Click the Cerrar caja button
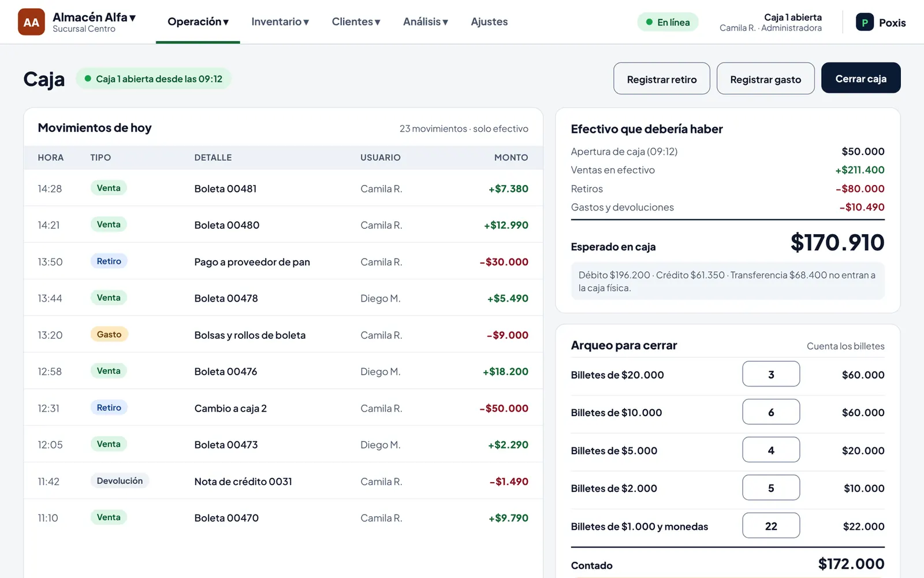924x578 pixels. 861,78
